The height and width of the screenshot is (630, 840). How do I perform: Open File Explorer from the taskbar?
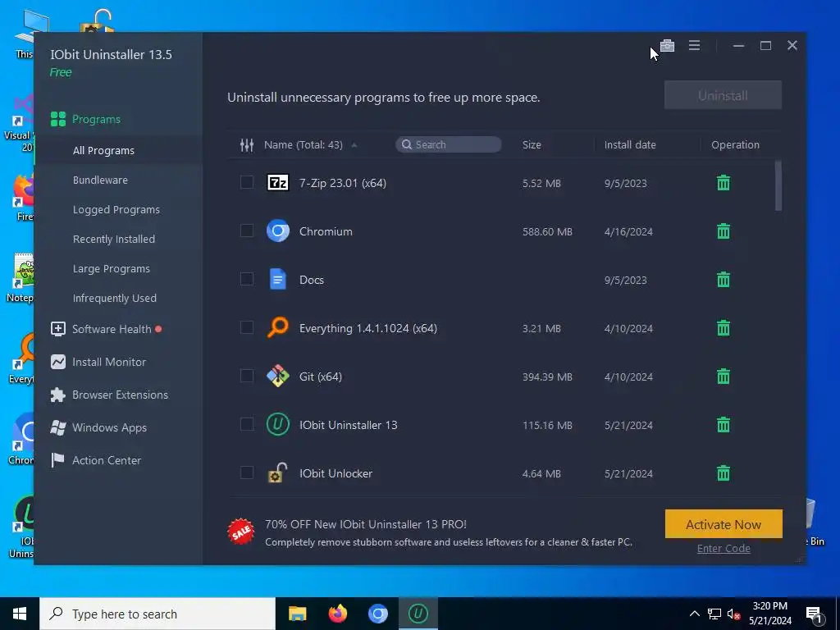(297, 614)
